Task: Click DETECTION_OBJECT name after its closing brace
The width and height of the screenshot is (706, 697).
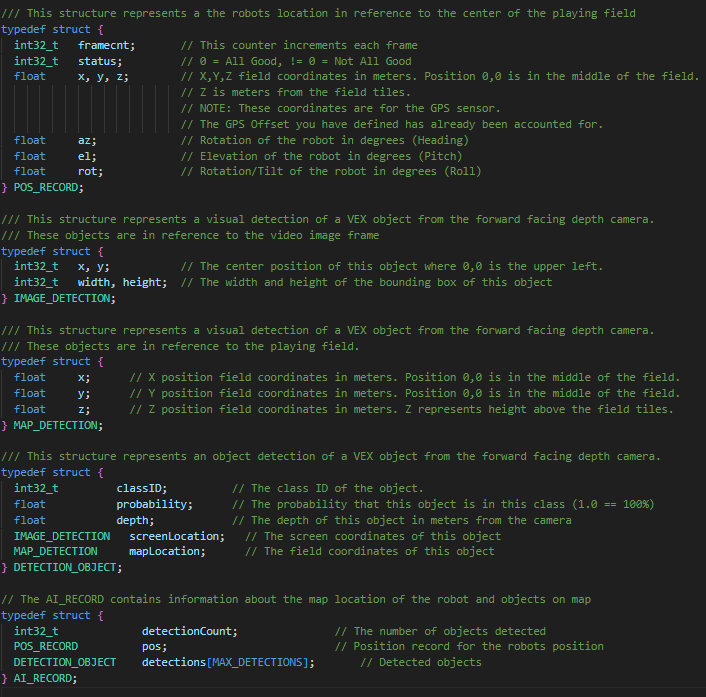Action: pos(67,567)
